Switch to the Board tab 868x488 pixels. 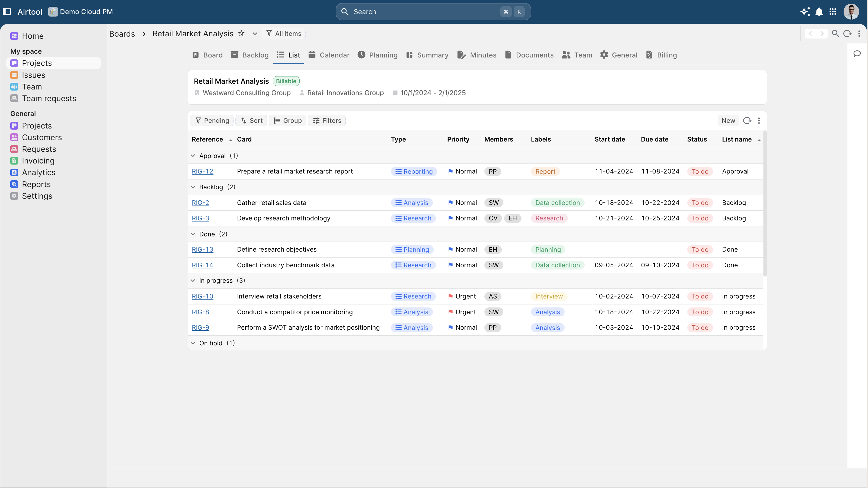[x=207, y=55]
